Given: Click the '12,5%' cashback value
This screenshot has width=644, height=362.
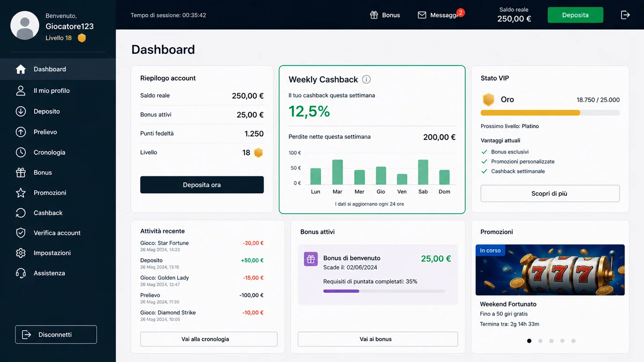Looking at the screenshot, I should [x=309, y=111].
